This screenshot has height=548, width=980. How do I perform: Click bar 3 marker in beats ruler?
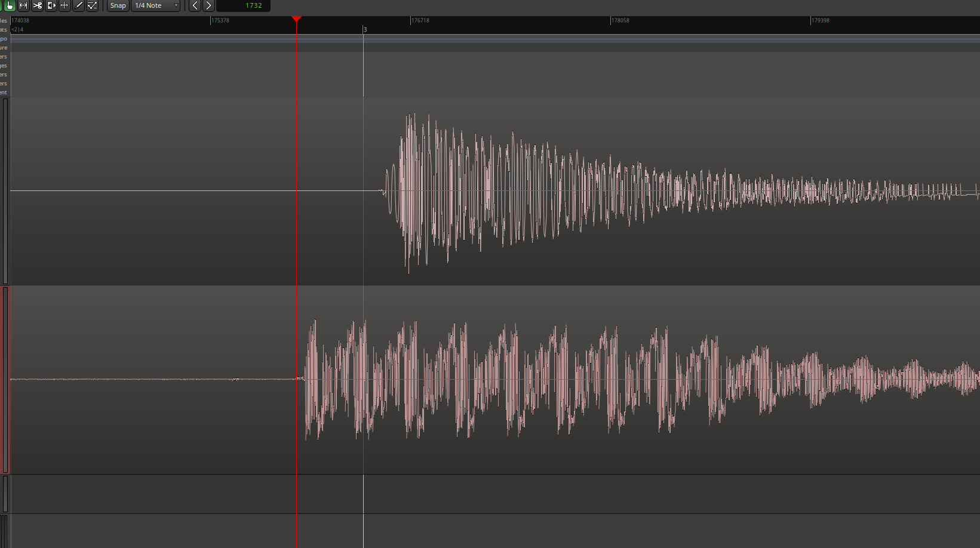click(x=365, y=29)
